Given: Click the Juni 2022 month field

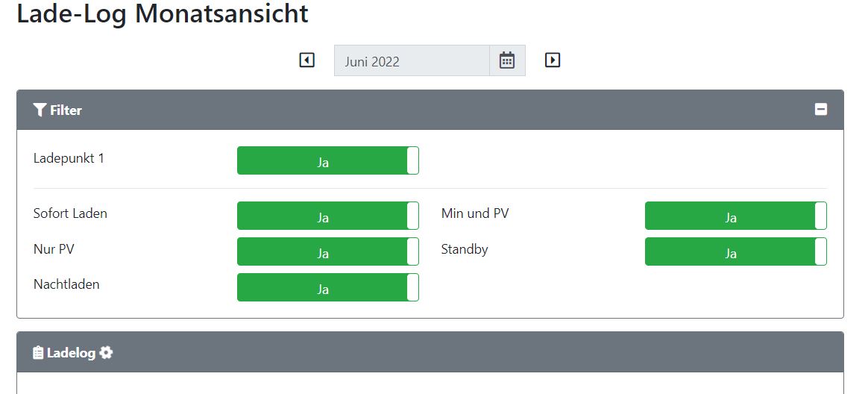Looking at the screenshot, I should pos(412,61).
